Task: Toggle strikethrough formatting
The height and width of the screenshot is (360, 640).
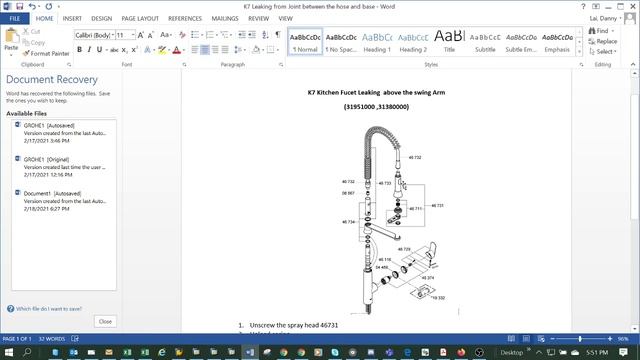Action: (x=114, y=50)
